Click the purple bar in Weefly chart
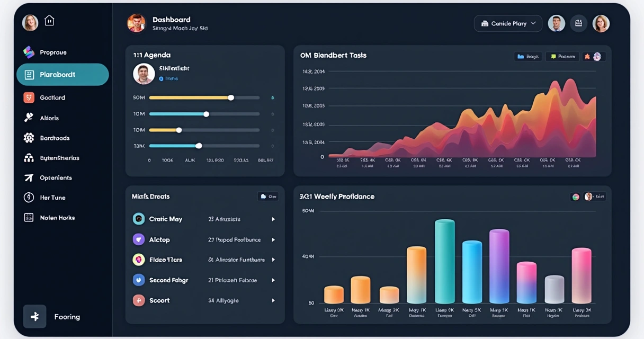 point(499,266)
